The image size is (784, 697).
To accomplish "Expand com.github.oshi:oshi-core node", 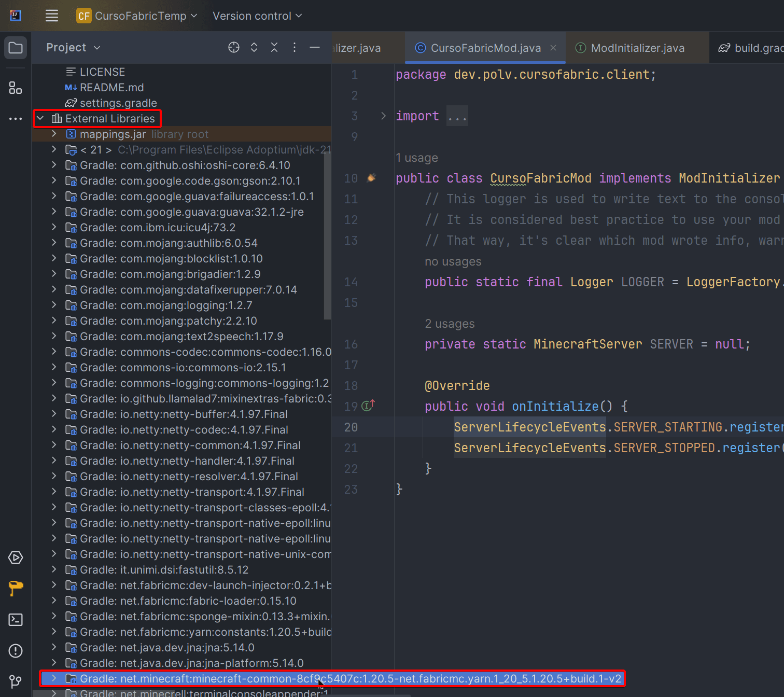I will [x=54, y=165].
